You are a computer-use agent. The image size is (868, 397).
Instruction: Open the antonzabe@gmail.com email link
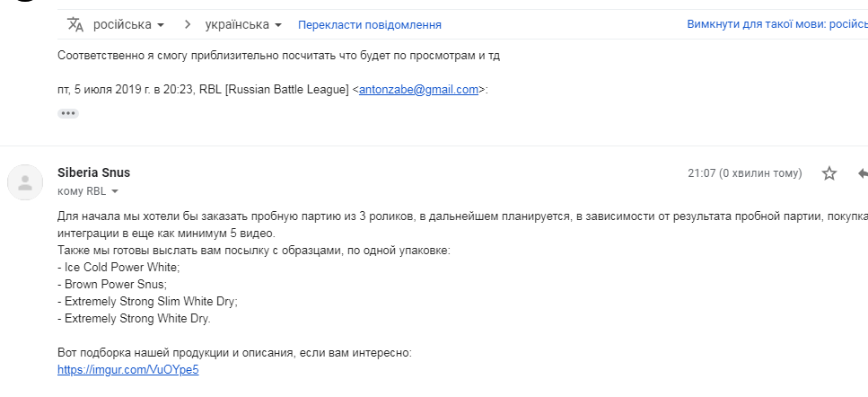(418, 90)
